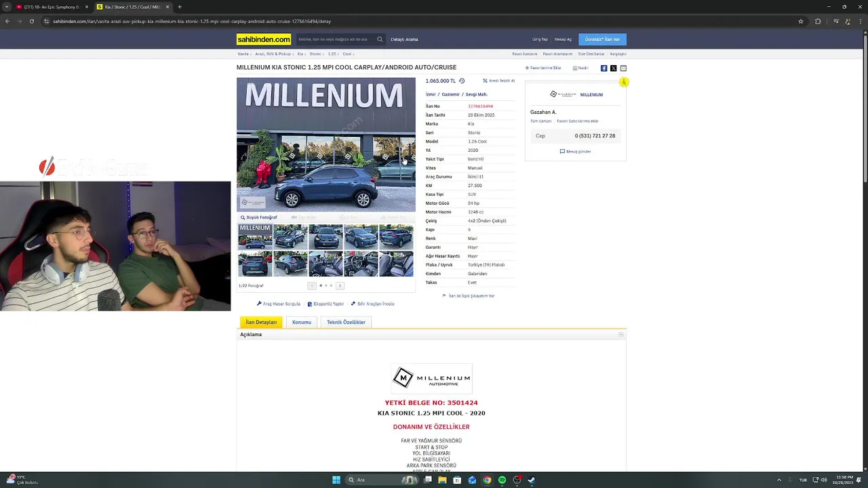The image size is (868, 488).
Task: Open Size Özel İlanlar link
Action: click(x=591, y=54)
